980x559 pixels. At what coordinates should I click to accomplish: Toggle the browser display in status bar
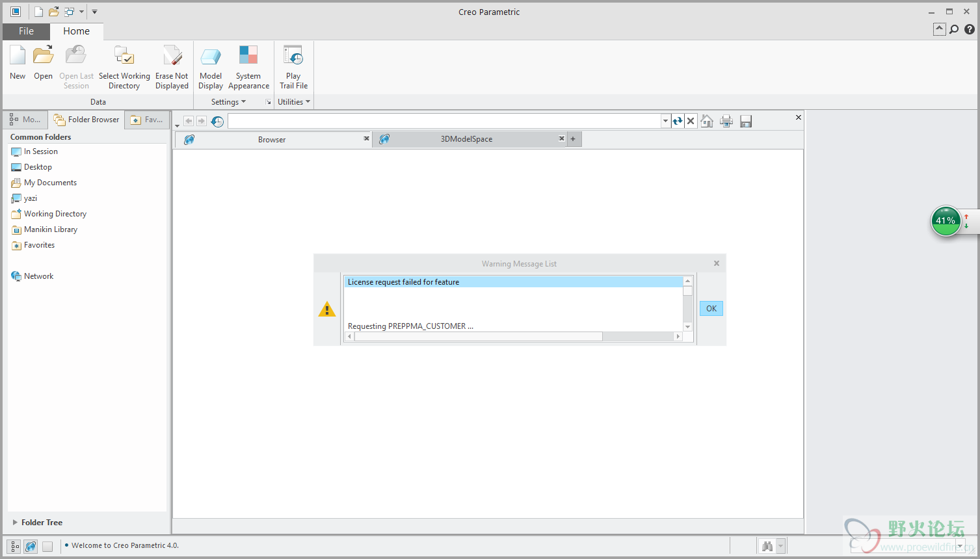[31, 547]
